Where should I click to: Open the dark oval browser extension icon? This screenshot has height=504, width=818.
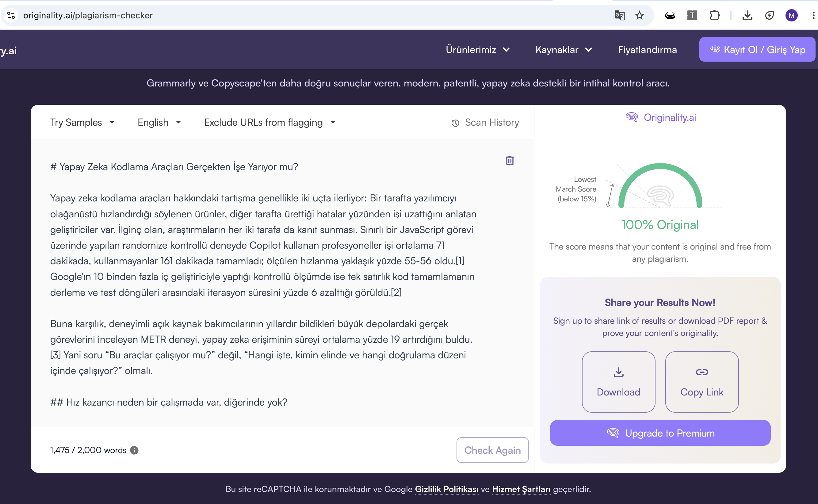click(670, 15)
